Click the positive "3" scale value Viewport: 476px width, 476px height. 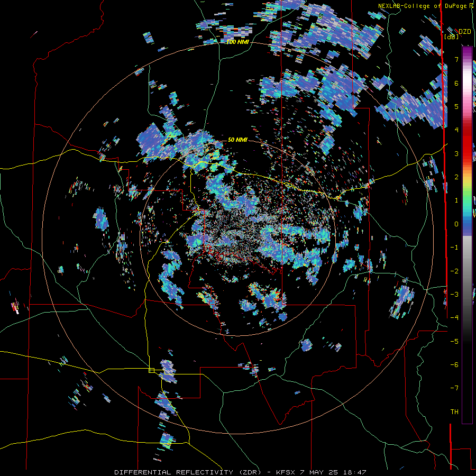(456, 153)
